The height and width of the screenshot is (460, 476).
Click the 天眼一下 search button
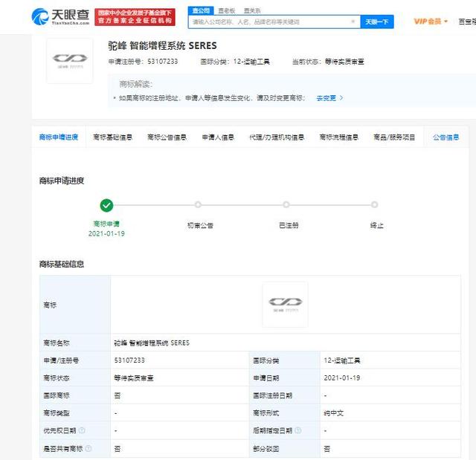[377, 22]
